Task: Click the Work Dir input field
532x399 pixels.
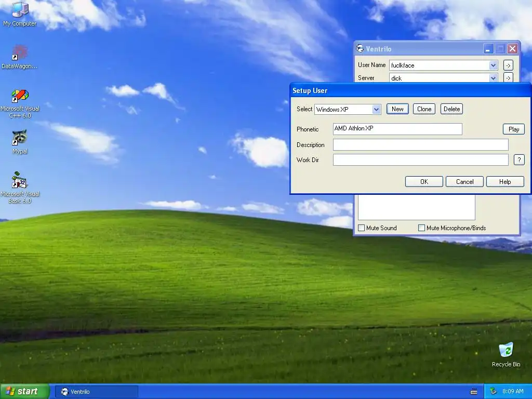Action: click(x=420, y=160)
